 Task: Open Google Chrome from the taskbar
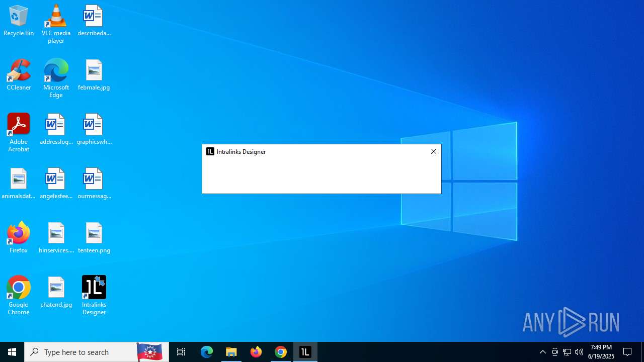pyautogui.click(x=281, y=352)
